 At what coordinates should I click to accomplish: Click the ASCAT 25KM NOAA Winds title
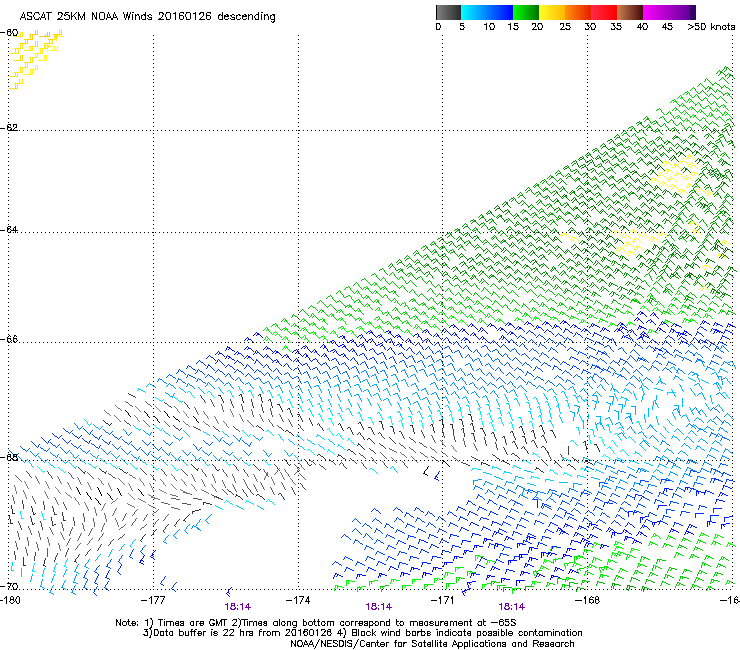(147, 16)
